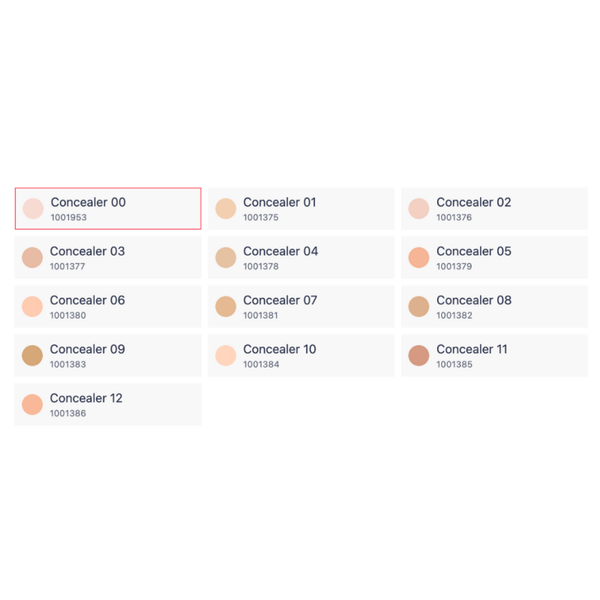Select the Concealer 08 color swatch
Screen dimensions: 600x600
418,306
